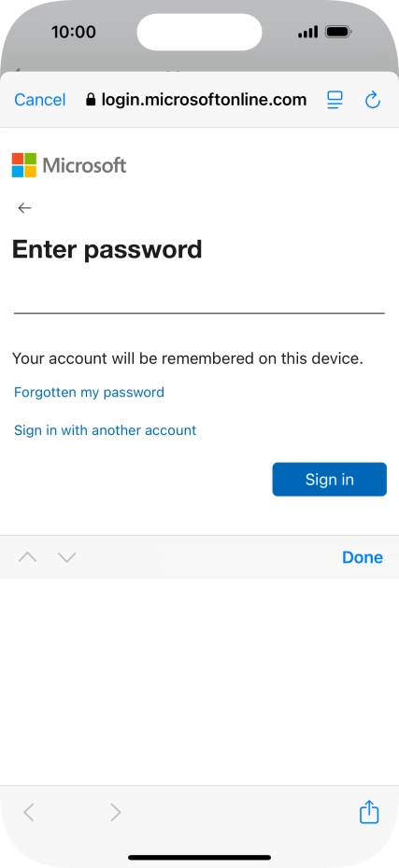
Task: Tap the padlock icon beside the URL
Action: (91, 100)
